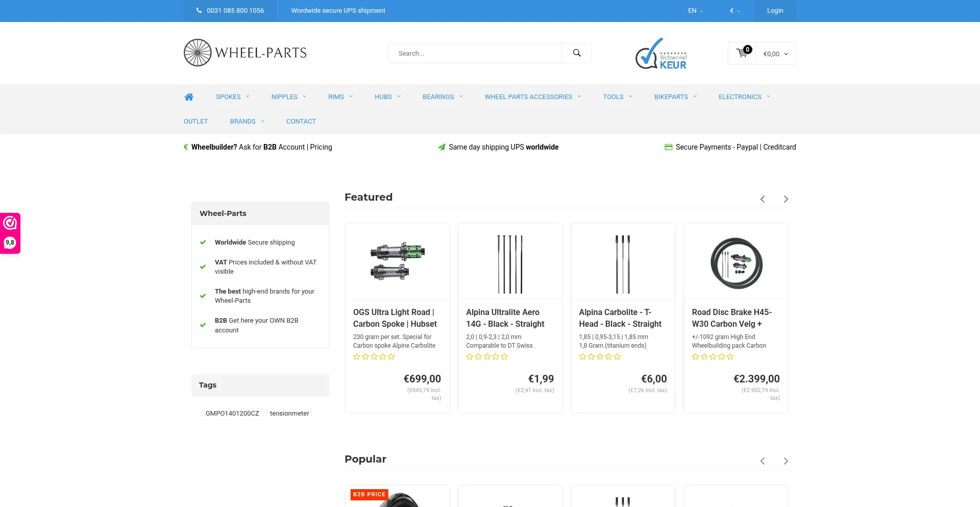Click the home icon in navigation bar
980x507 pixels.
(x=189, y=97)
